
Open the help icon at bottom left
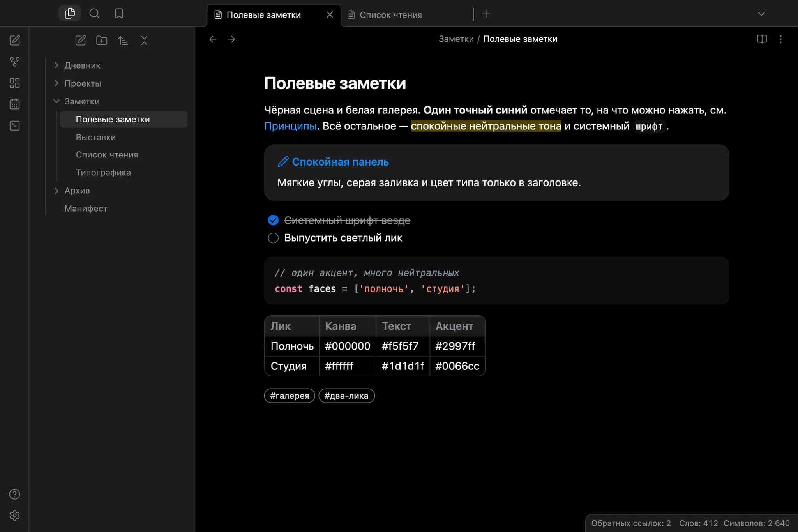[x=15, y=494]
